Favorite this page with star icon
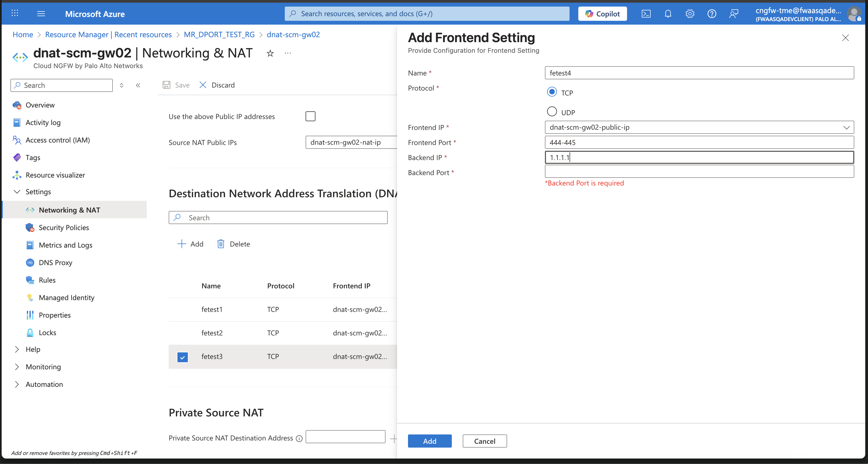The image size is (868, 464). (x=270, y=53)
